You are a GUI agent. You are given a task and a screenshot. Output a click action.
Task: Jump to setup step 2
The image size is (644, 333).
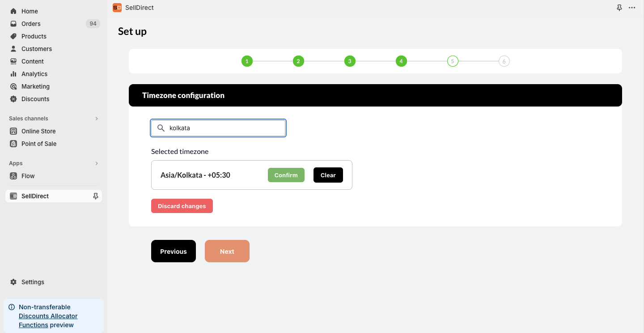point(298,61)
